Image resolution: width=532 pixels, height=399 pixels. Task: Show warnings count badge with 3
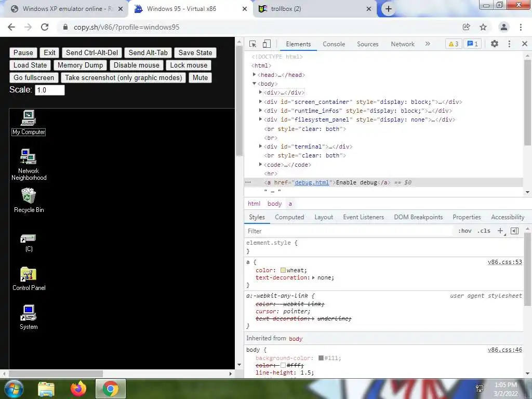click(x=454, y=44)
